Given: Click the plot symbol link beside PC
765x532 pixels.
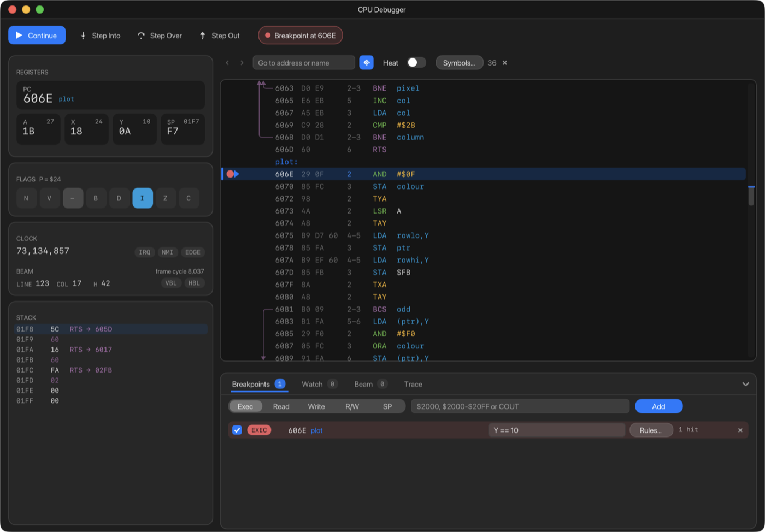Looking at the screenshot, I should point(66,99).
